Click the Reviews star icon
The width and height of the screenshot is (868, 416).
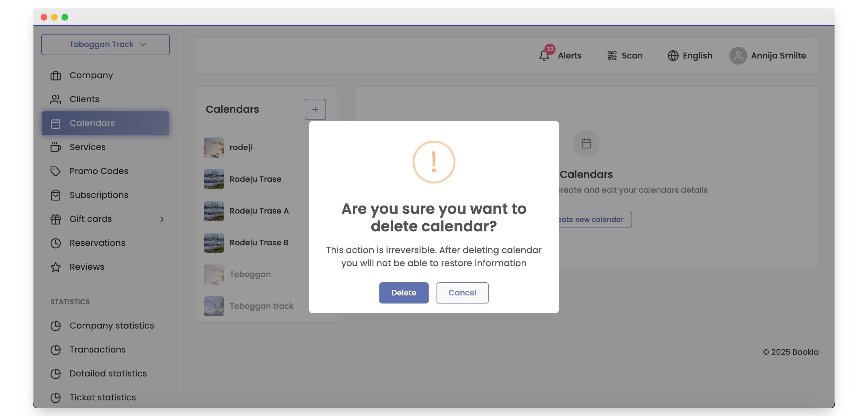(x=56, y=267)
